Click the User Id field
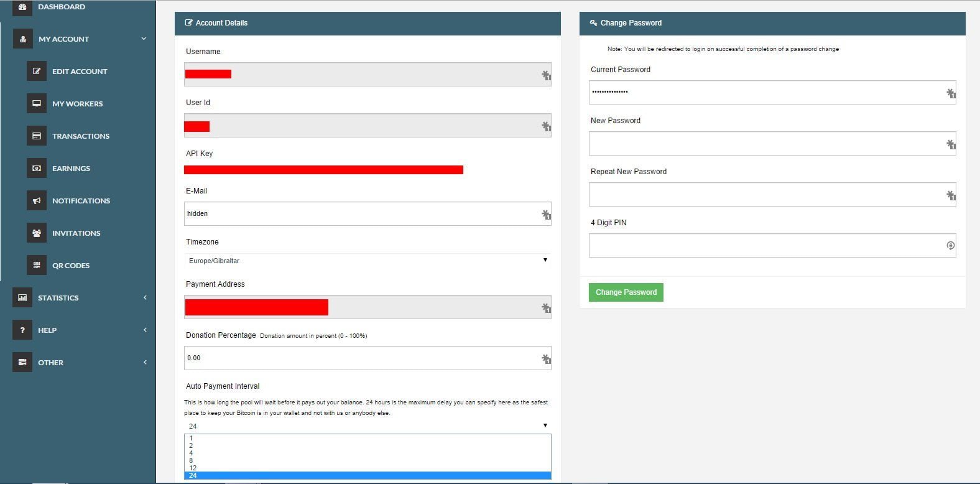Image resolution: width=980 pixels, height=484 pixels. 367,125
